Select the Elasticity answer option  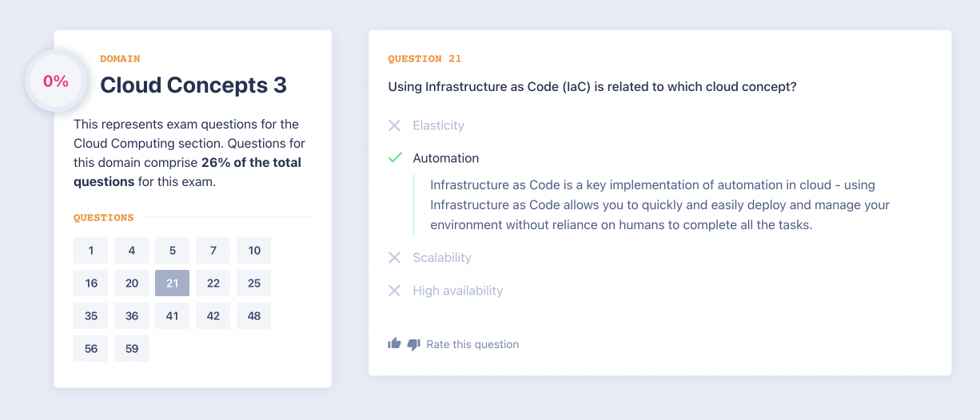[438, 125]
